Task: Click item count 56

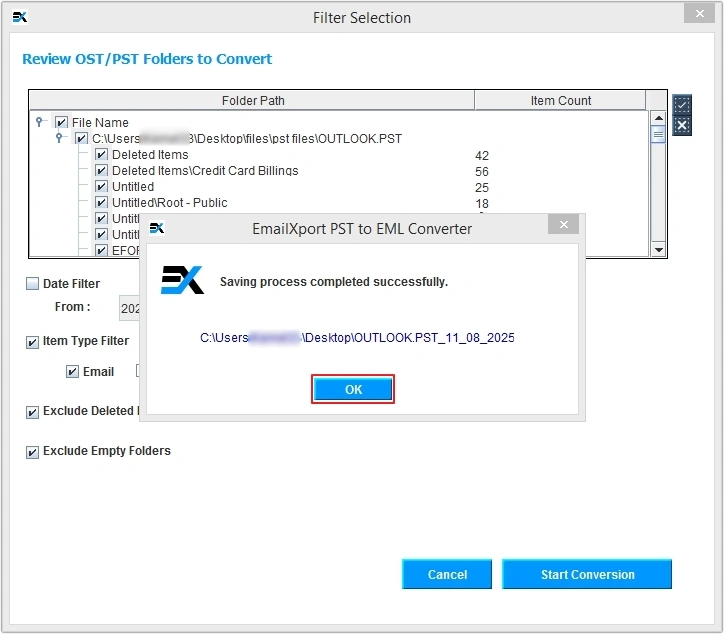Action: point(481,172)
